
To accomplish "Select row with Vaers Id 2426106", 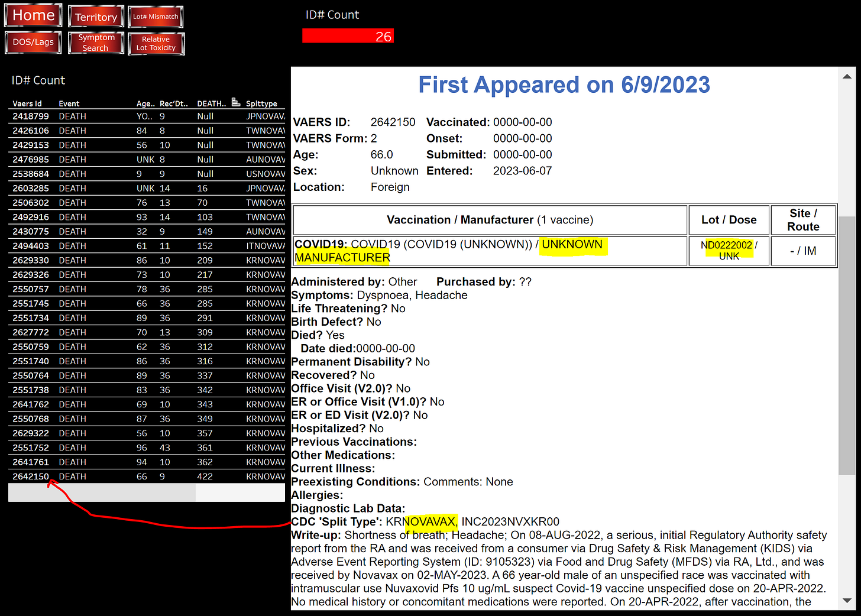I will coord(147,131).
